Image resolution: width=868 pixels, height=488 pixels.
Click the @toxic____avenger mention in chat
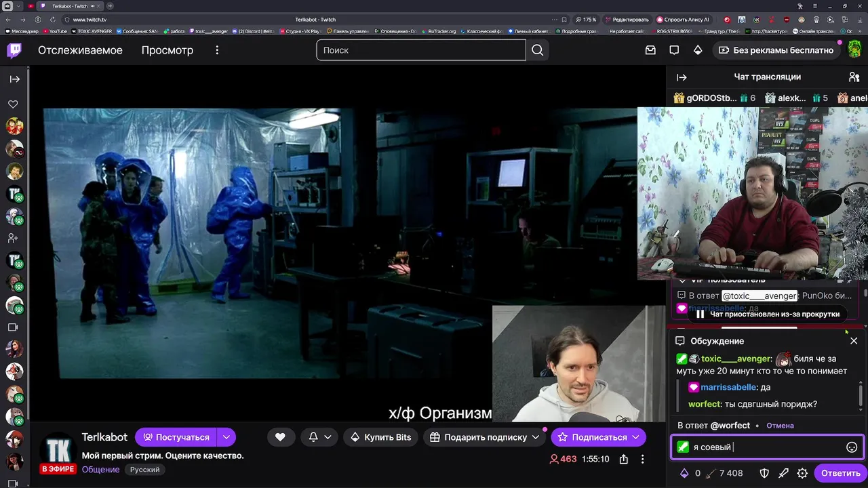[759, 296]
